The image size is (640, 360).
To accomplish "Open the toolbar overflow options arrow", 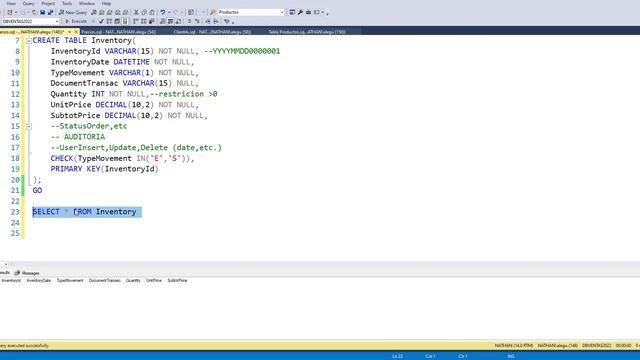I will tap(327, 13).
